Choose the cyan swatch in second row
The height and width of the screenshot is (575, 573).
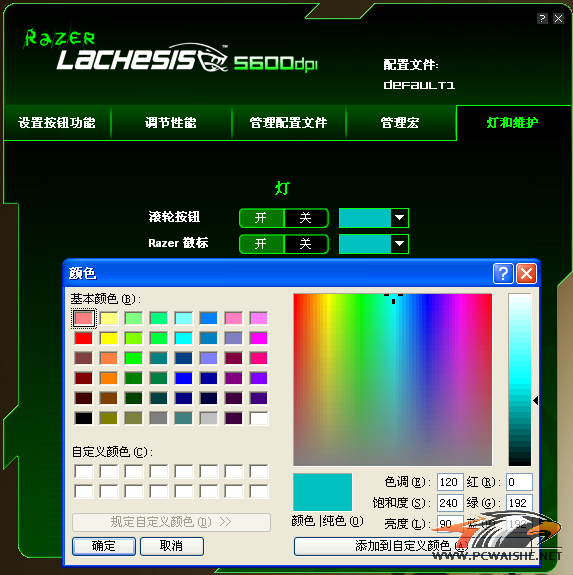184,338
